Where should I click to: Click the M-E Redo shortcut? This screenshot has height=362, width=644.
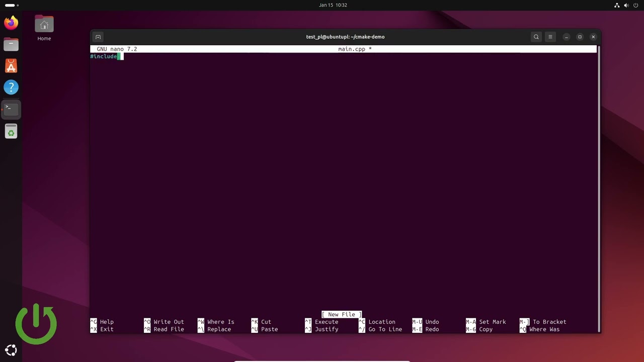(x=426, y=329)
